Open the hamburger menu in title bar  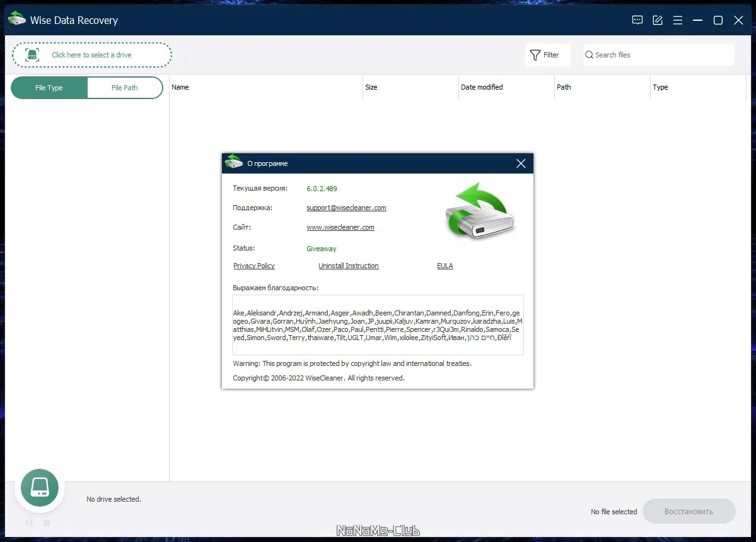click(678, 20)
